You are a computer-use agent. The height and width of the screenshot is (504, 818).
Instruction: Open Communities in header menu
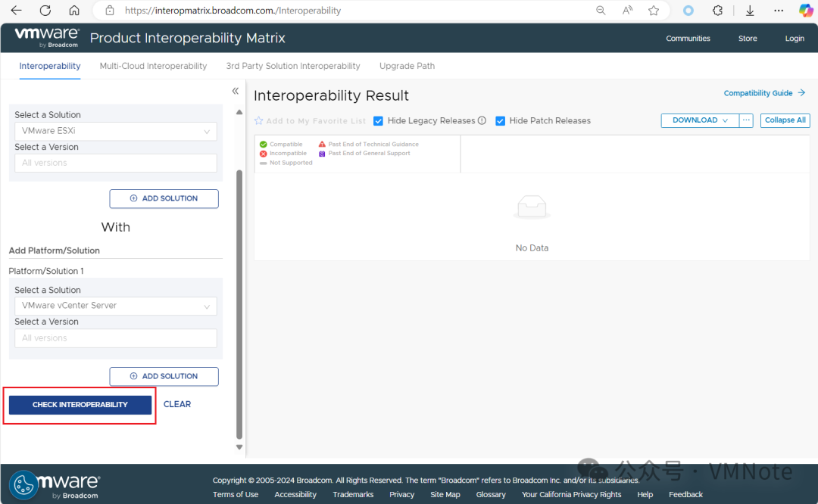tap(688, 39)
